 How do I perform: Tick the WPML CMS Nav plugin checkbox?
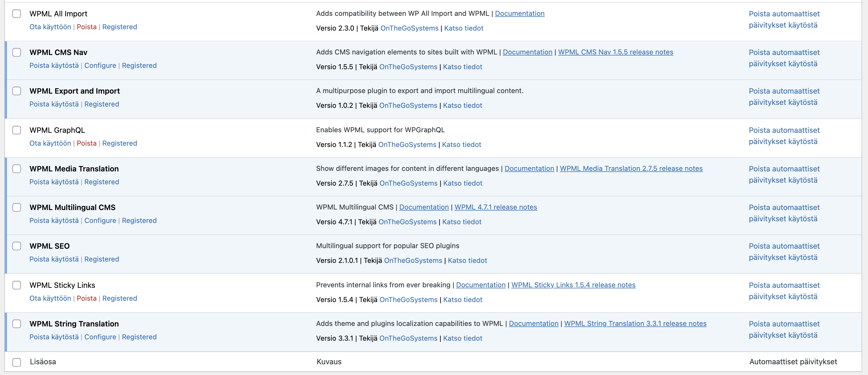tap(17, 53)
